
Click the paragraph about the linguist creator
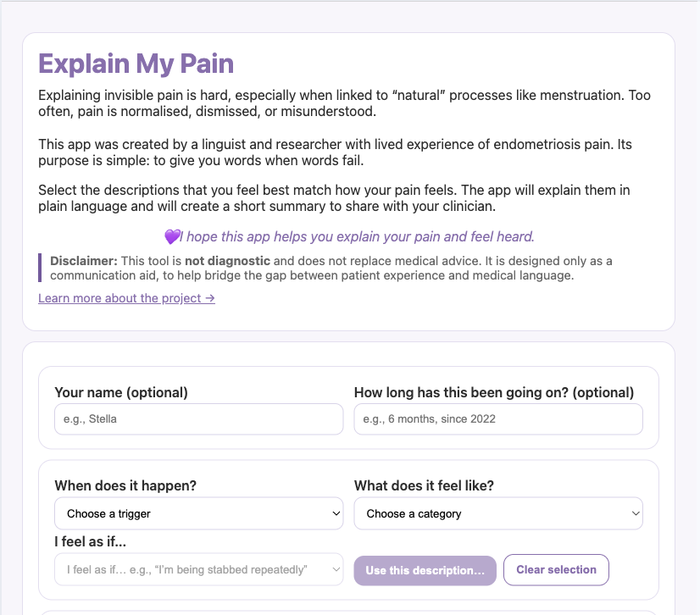point(335,152)
